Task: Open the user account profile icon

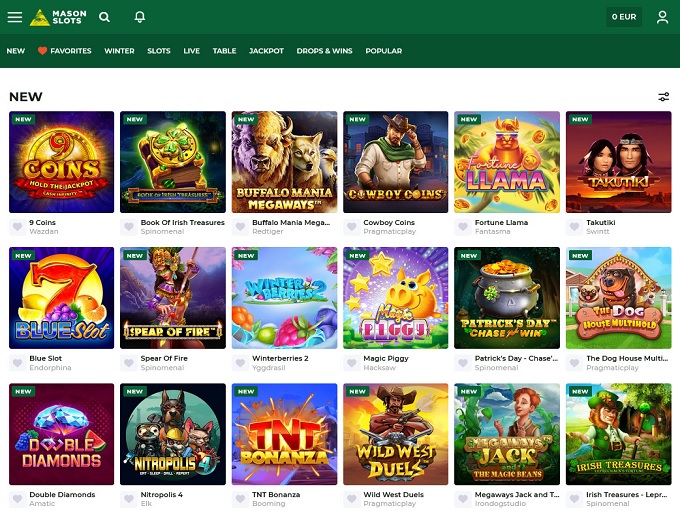Action: (x=662, y=17)
